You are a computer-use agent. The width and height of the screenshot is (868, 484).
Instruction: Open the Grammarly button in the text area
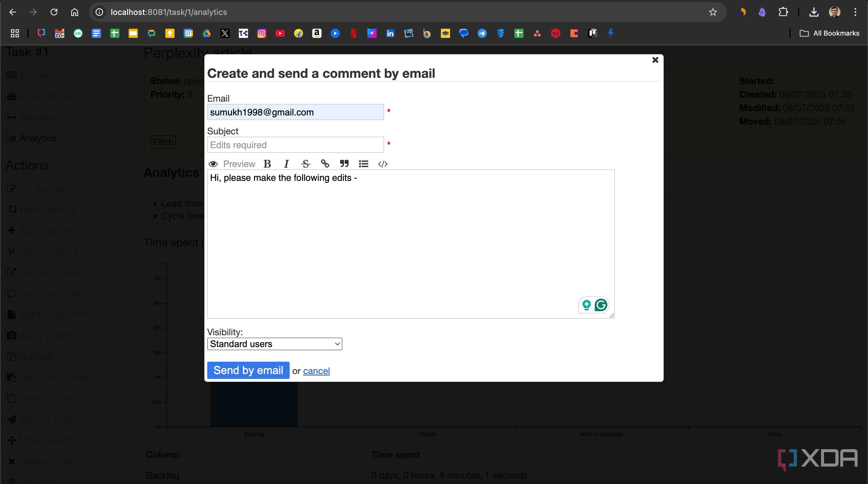(601, 305)
